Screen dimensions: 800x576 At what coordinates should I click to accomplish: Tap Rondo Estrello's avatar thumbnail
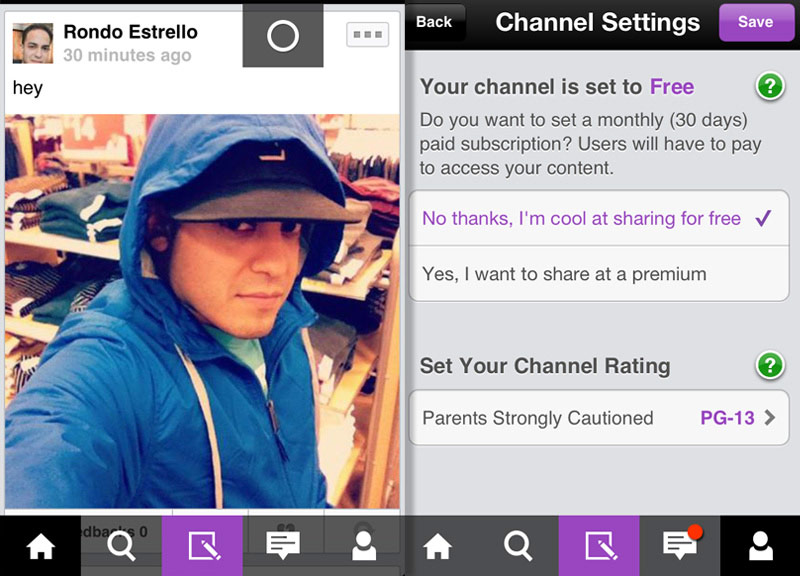[33, 43]
